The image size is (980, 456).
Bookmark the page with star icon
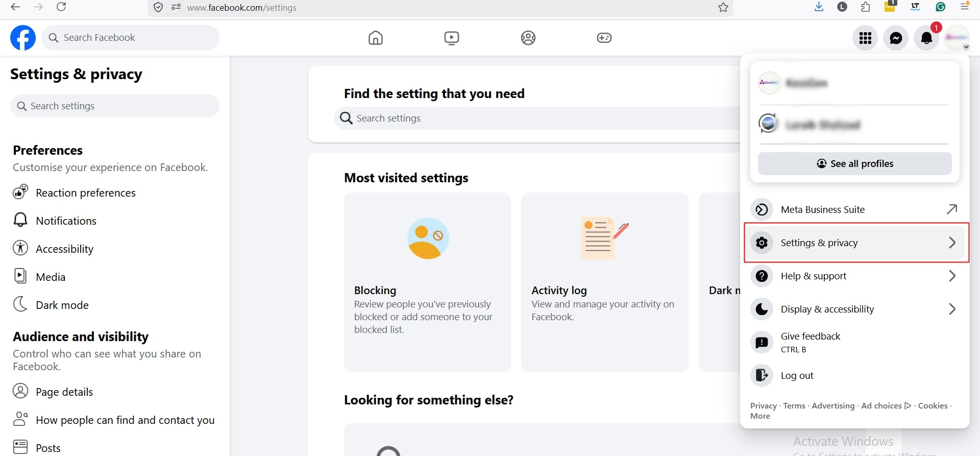[x=723, y=7]
